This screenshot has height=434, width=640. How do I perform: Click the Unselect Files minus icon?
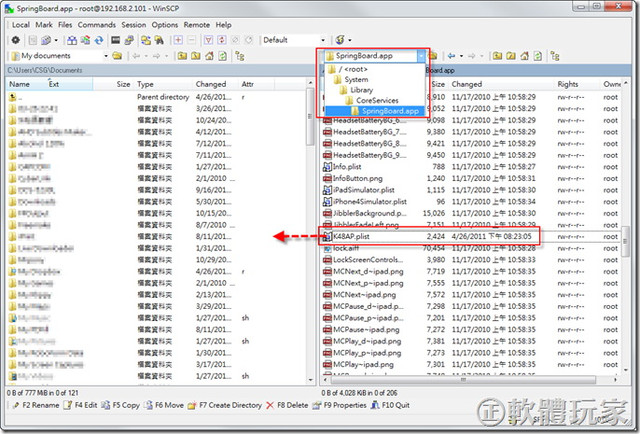191,40
